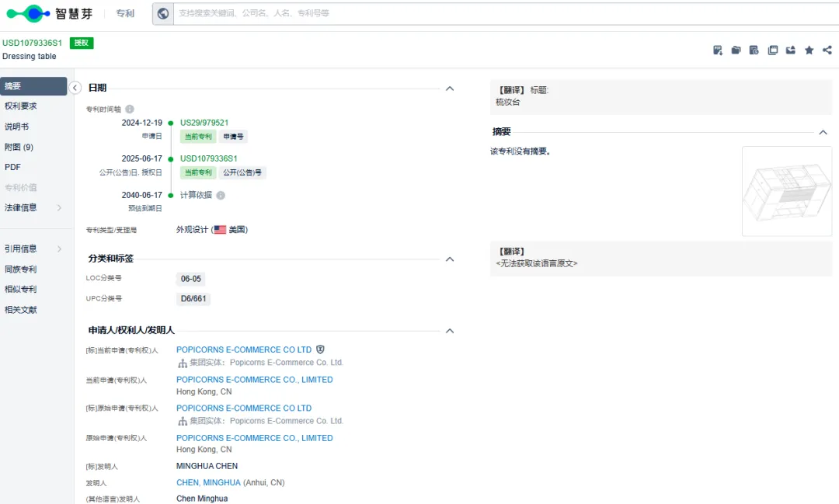Collapse the 分类和标签 section
The image size is (839, 504).
point(450,259)
